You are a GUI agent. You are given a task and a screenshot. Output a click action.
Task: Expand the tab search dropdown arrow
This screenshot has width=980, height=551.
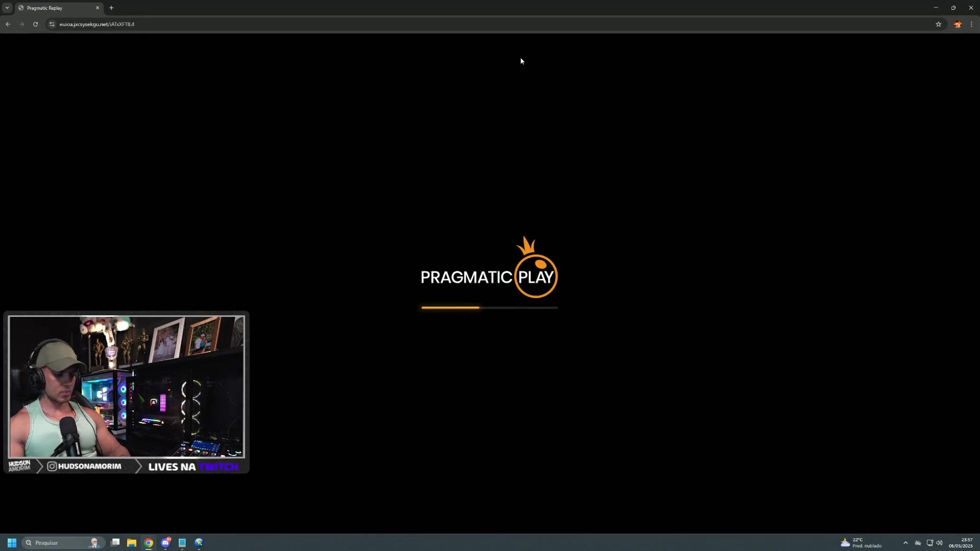pos(7,8)
